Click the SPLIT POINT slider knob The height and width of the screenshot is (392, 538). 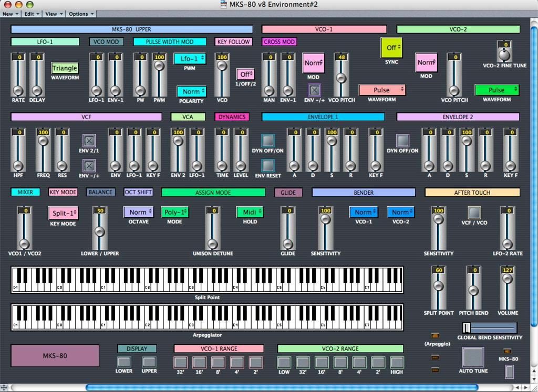(439, 286)
